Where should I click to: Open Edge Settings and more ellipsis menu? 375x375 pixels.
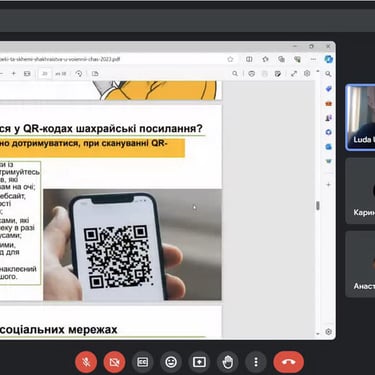click(x=313, y=59)
